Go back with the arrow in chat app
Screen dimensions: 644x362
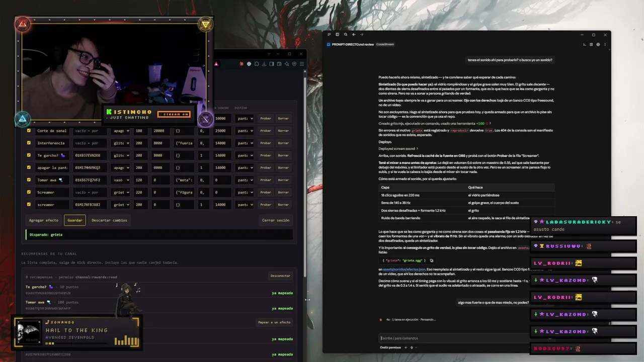point(354,34)
